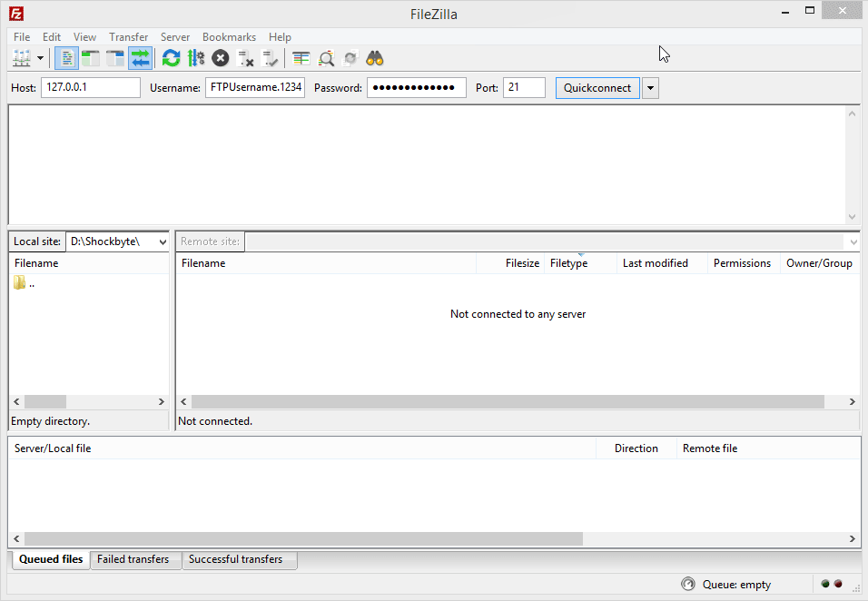Click local list scroll left arrow
Screen dimensions: 868x601
(16, 402)
